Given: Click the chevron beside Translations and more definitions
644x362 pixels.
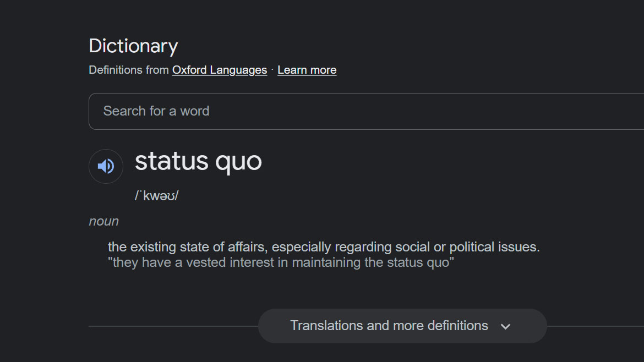Looking at the screenshot, I should pos(505,326).
